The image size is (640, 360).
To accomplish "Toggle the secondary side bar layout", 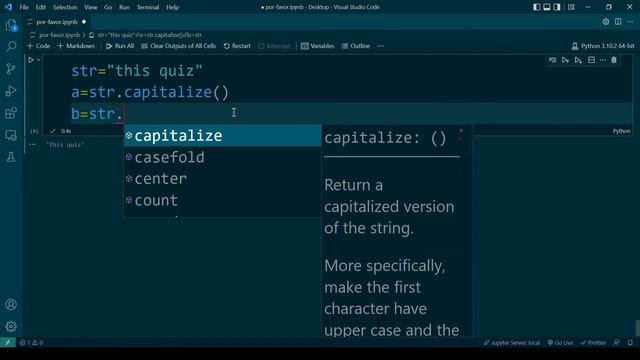I will 557,7.
